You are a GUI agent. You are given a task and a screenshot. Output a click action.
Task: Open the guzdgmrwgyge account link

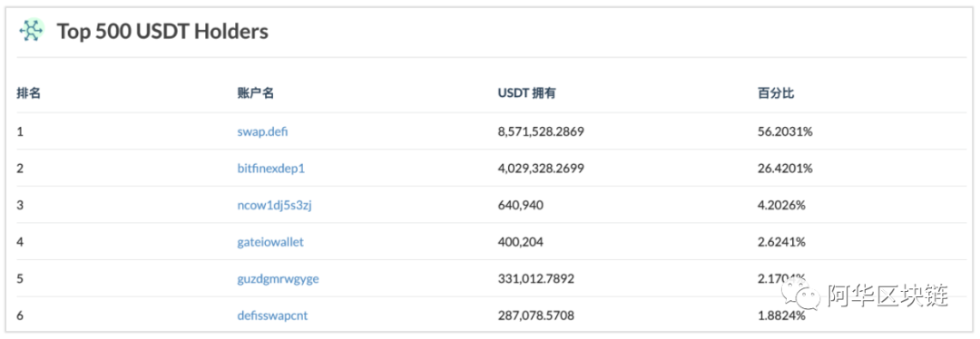click(x=279, y=279)
